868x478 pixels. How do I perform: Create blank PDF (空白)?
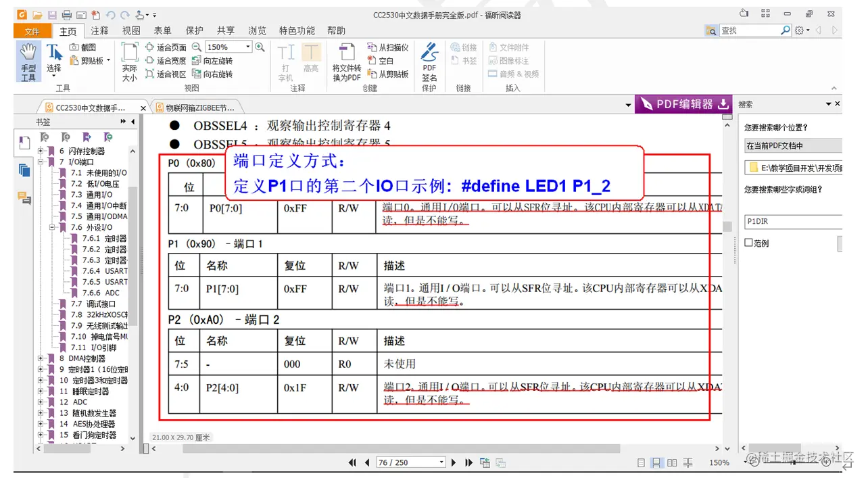click(381, 61)
